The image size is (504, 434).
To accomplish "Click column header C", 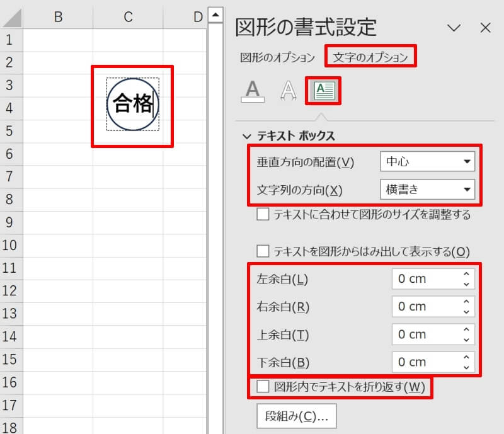I will pyautogui.click(x=128, y=18).
